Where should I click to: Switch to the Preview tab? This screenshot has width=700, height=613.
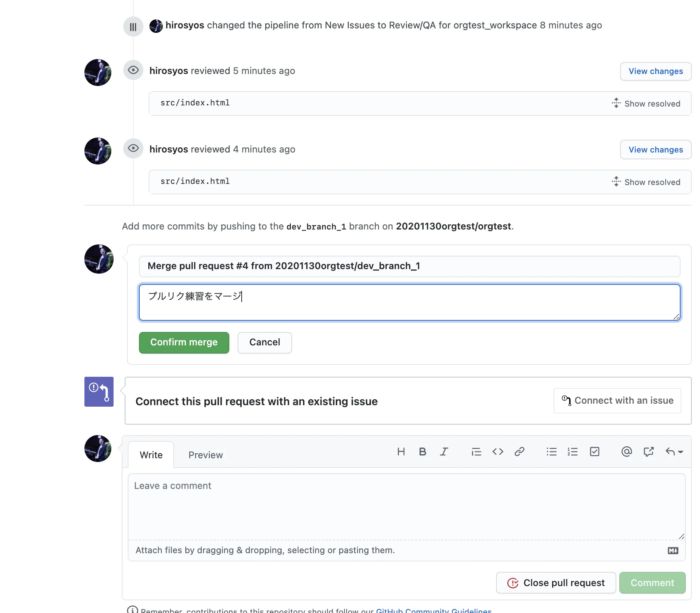click(x=205, y=455)
